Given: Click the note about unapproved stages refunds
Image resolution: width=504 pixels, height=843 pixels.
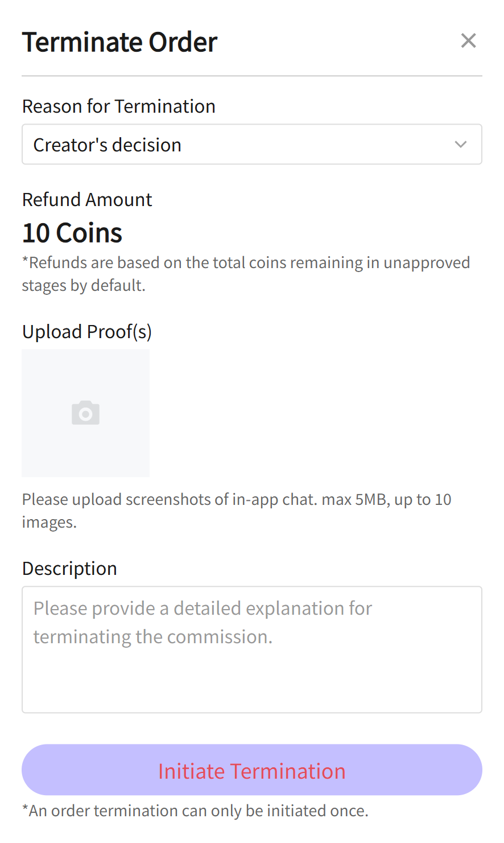Looking at the screenshot, I should [x=246, y=274].
